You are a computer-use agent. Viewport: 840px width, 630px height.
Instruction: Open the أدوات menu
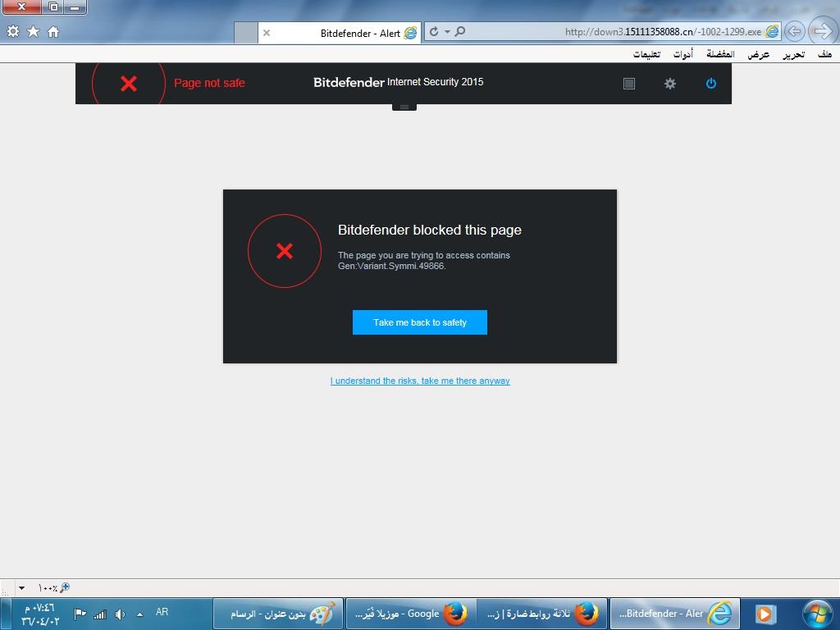pos(683,54)
